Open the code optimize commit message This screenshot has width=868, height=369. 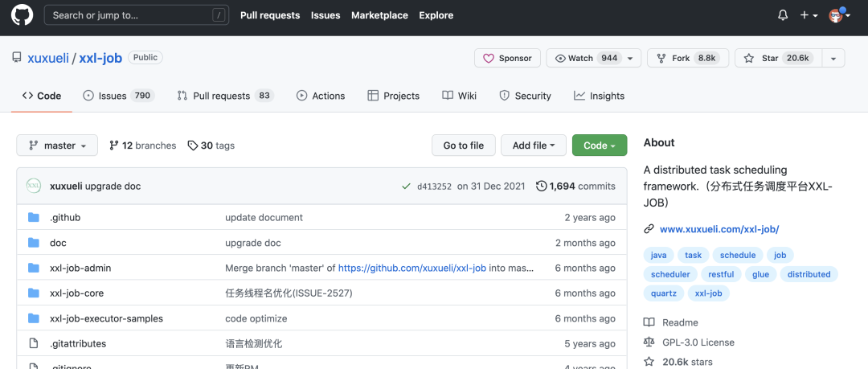coord(256,318)
